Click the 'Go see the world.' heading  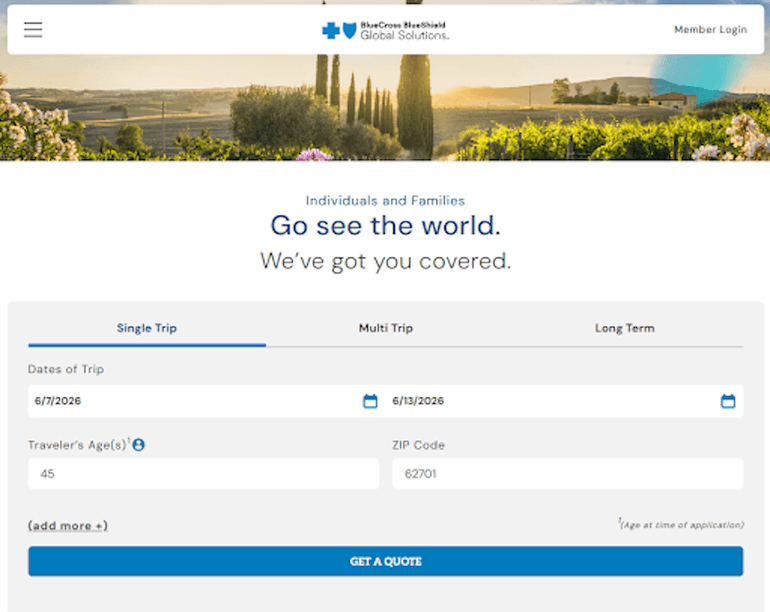pos(385,225)
